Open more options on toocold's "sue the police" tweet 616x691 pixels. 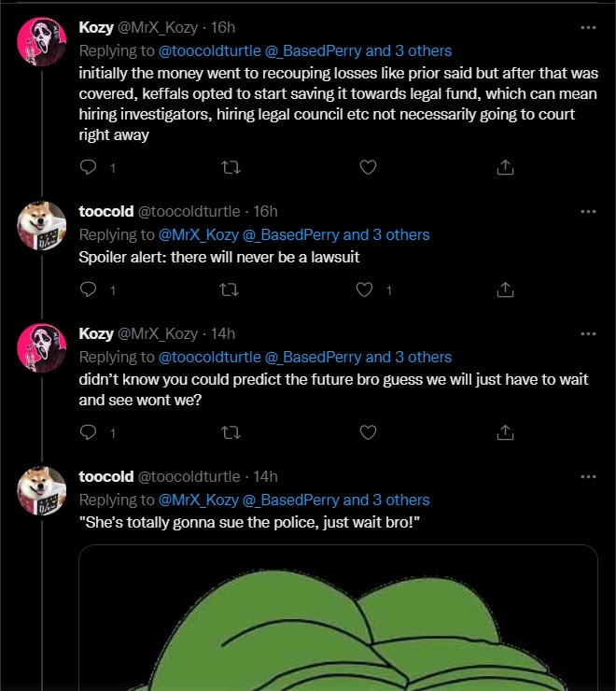(588, 476)
